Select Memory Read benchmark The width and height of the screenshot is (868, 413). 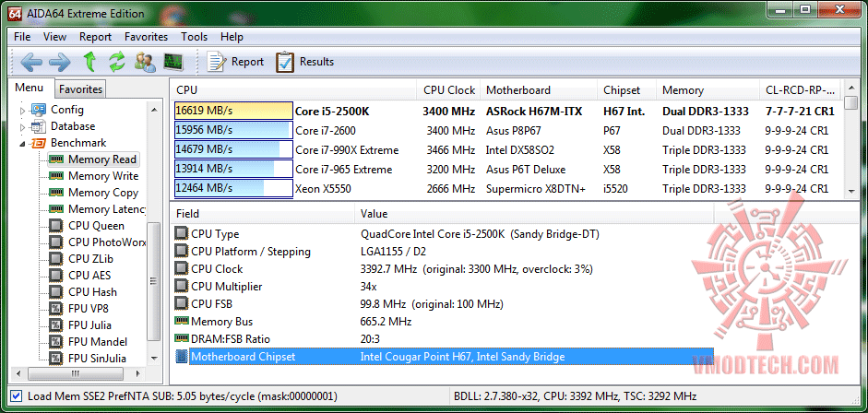click(101, 159)
